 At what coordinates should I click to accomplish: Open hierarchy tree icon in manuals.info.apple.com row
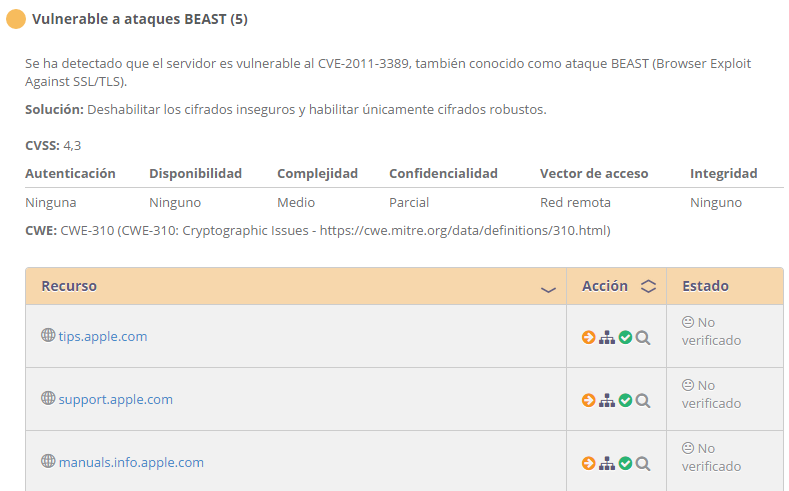607,463
